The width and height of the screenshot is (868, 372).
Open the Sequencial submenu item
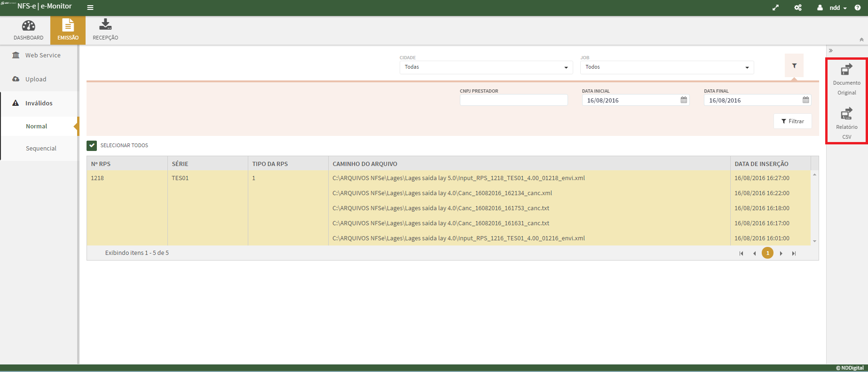(x=41, y=149)
